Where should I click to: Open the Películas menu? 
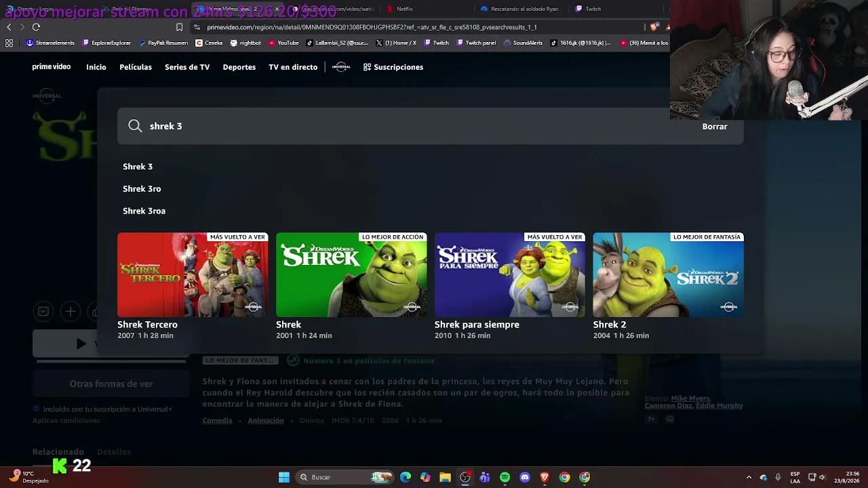136,67
